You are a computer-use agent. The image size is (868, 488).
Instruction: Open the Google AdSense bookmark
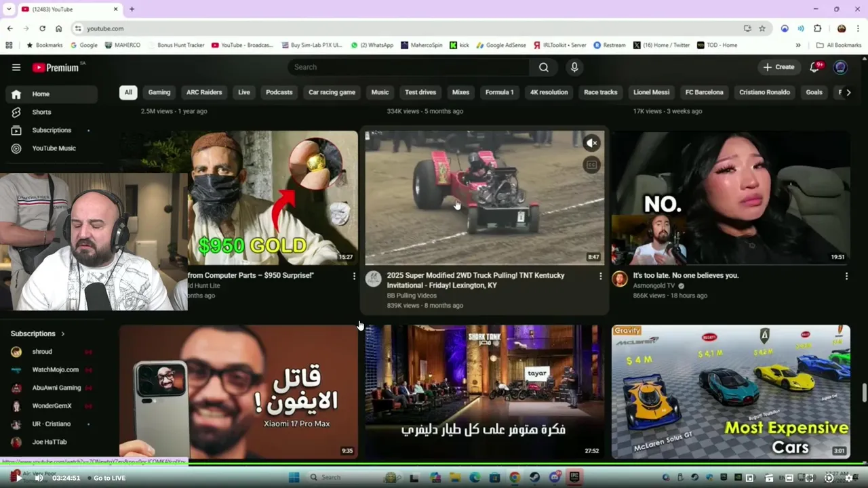click(501, 45)
